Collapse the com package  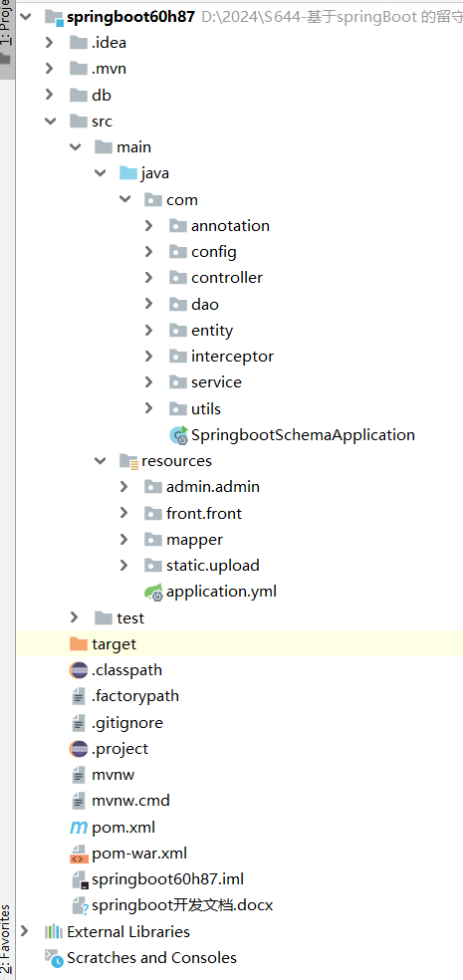tap(125, 200)
